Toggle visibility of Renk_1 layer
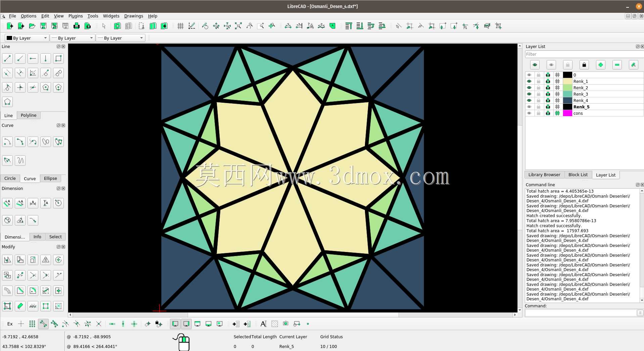 click(x=529, y=81)
